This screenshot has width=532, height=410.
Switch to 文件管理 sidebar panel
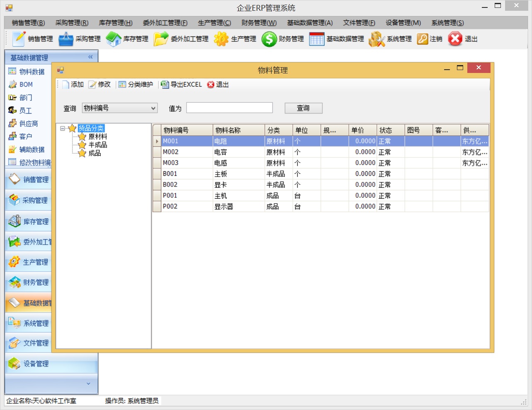pyautogui.click(x=28, y=343)
